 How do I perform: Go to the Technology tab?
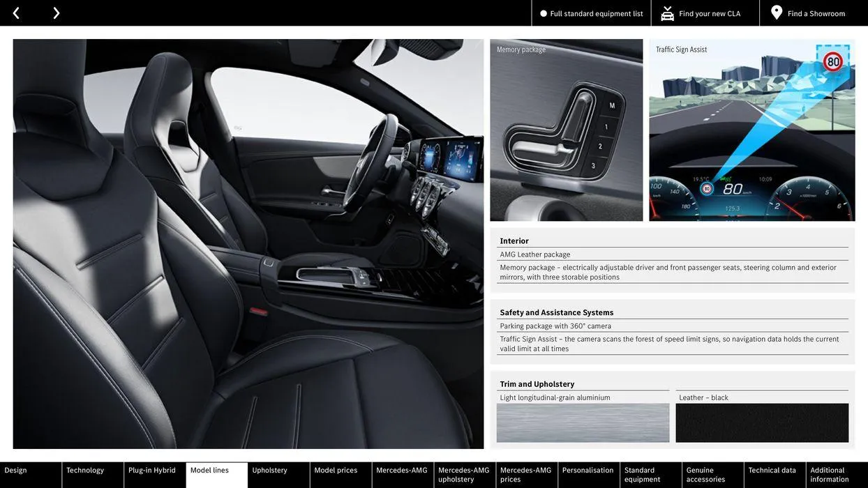[x=93, y=475]
